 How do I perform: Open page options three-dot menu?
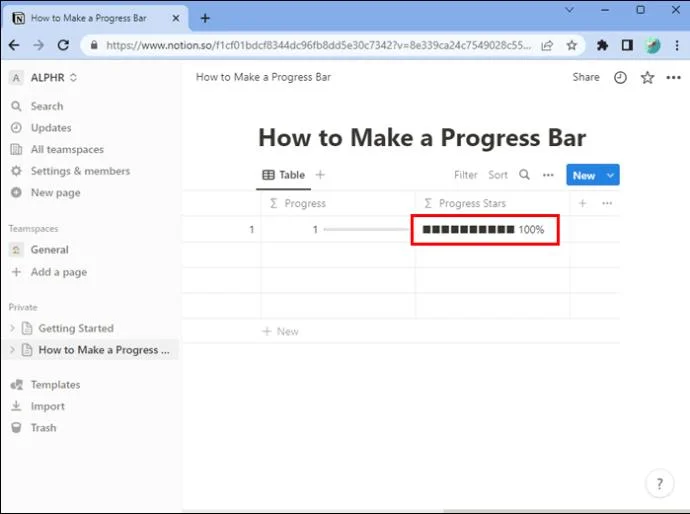point(674,78)
